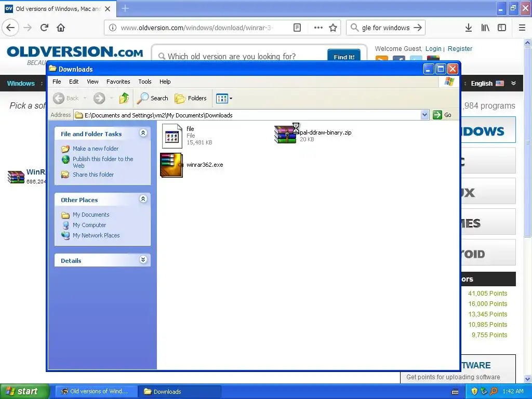This screenshot has width=532, height=399.
Task: Go to My Computer in Other Places
Action: pos(89,225)
